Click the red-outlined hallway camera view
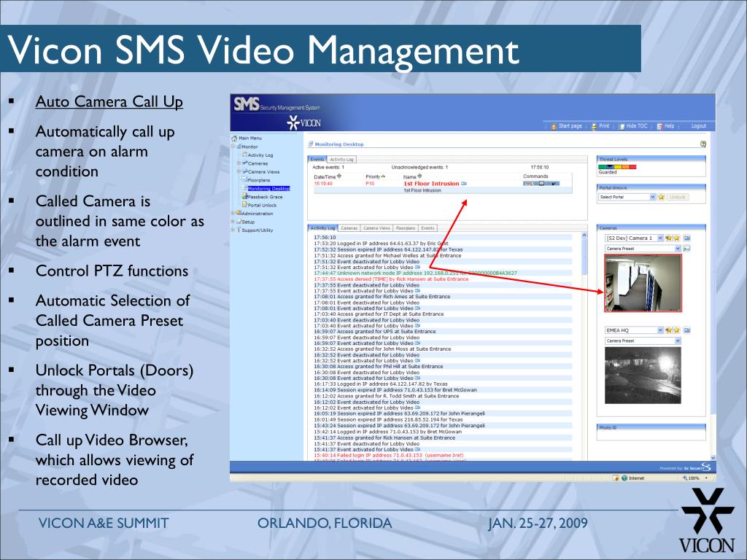 click(643, 283)
